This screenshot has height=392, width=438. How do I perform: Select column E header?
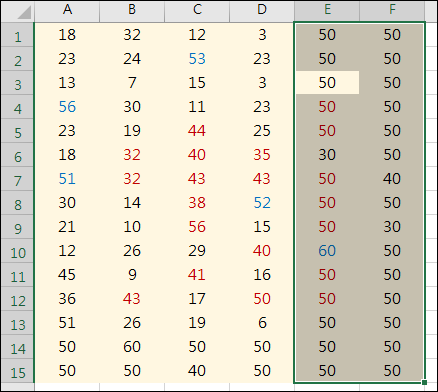pyautogui.click(x=327, y=12)
